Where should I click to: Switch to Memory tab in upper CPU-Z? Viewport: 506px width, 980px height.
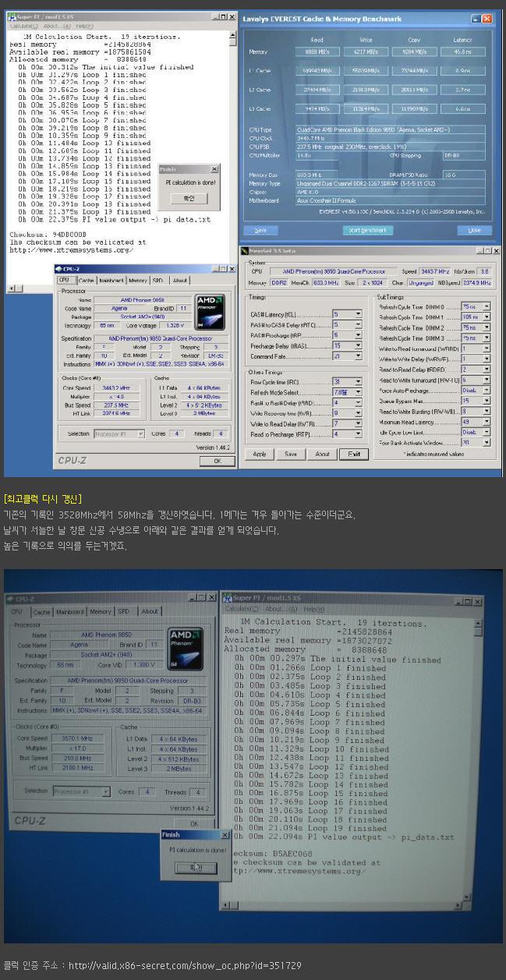137,280
